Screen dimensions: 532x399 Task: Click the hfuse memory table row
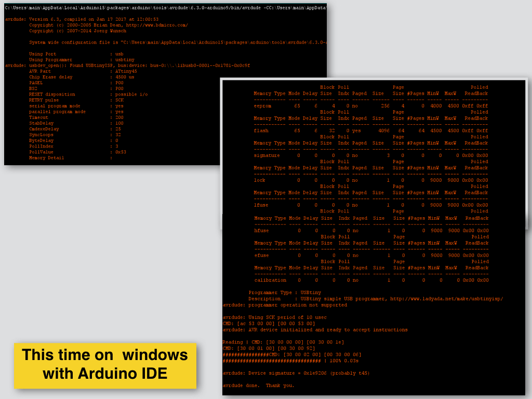pos(371,231)
